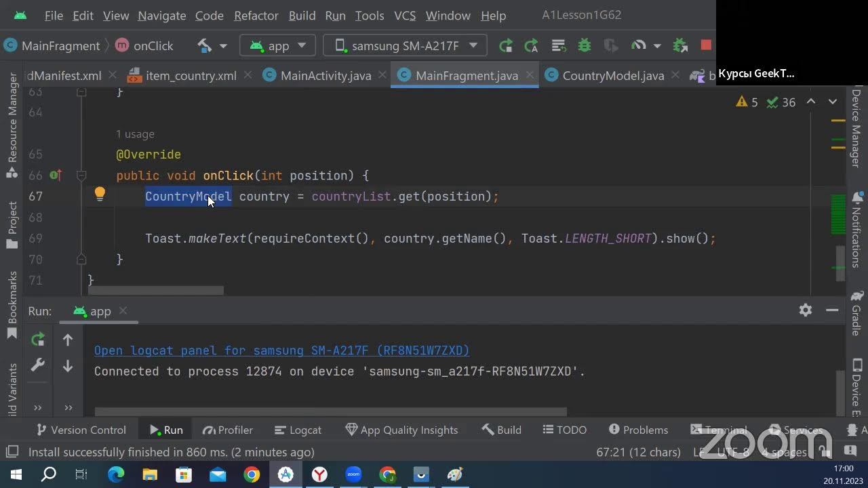Click the wrench settings icon in Run panel
The image size is (868, 488).
pyautogui.click(x=38, y=365)
